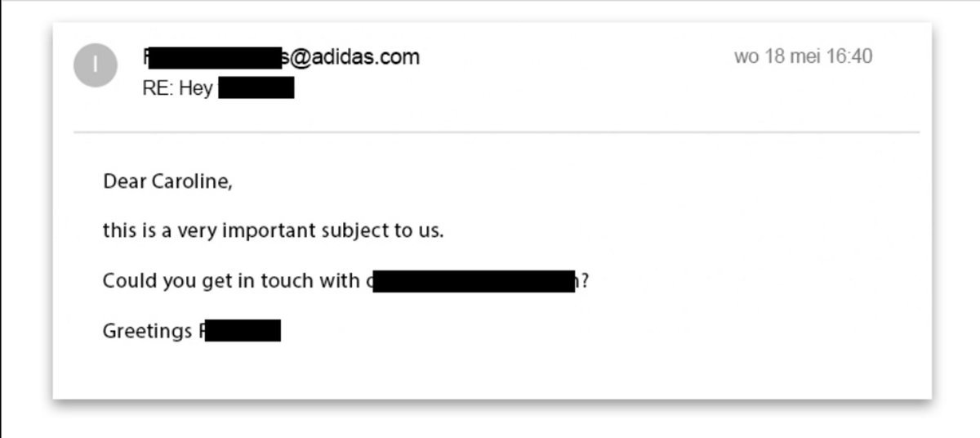The width and height of the screenshot is (980, 438).
Task: Click the blacked-out signature name
Action: 243,331
